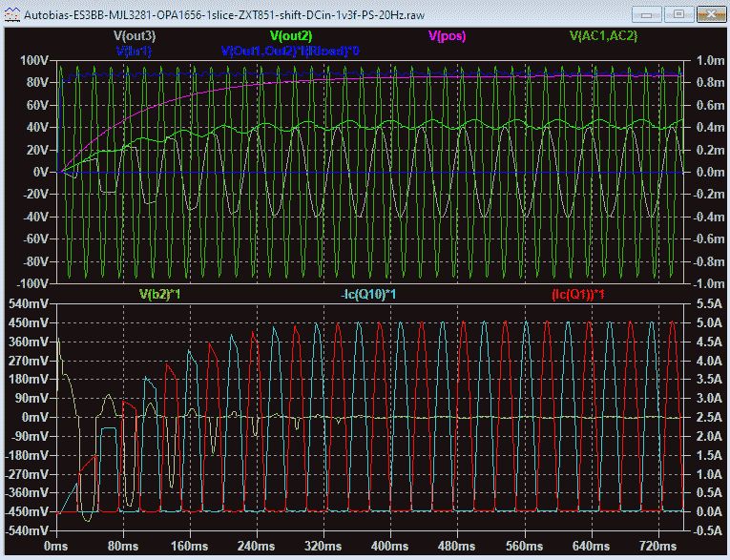Click the 560ms time axis label
This screenshot has width=730, height=560.
point(524,546)
